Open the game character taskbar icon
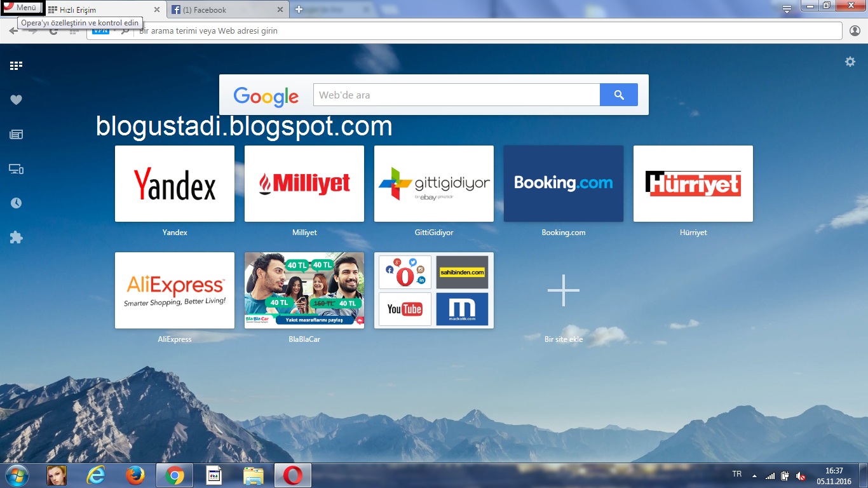 pyautogui.click(x=57, y=475)
